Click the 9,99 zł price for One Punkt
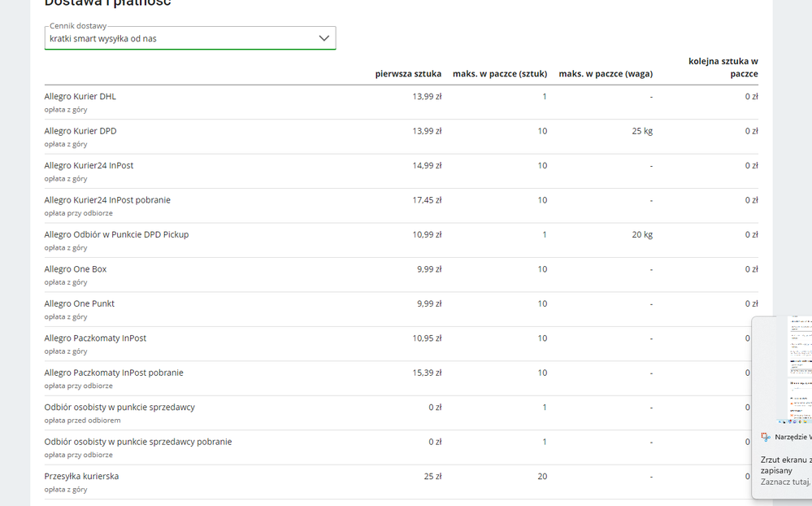 tap(429, 303)
